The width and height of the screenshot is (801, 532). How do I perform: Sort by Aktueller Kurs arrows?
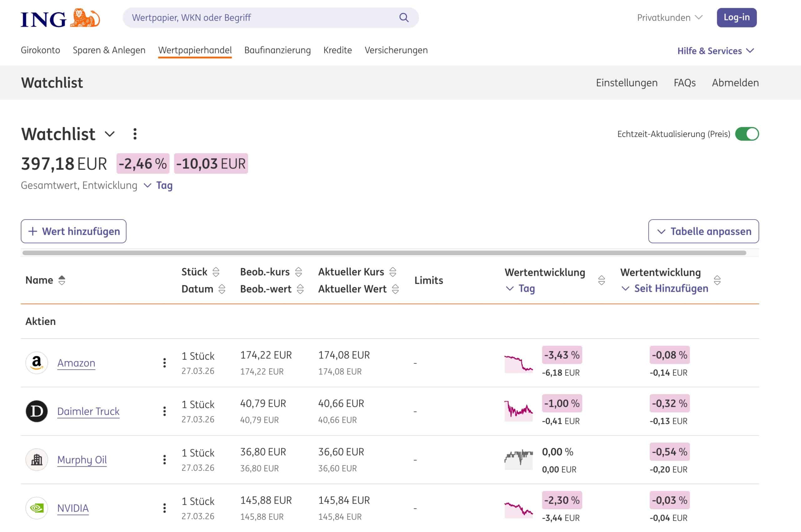[x=393, y=272]
